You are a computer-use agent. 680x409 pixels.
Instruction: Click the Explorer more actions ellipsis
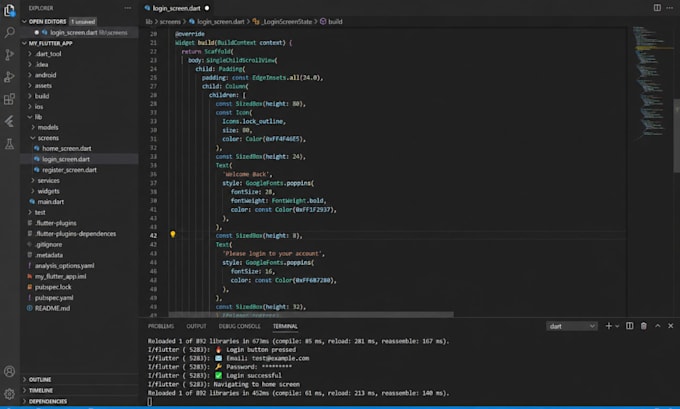pos(128,8)
